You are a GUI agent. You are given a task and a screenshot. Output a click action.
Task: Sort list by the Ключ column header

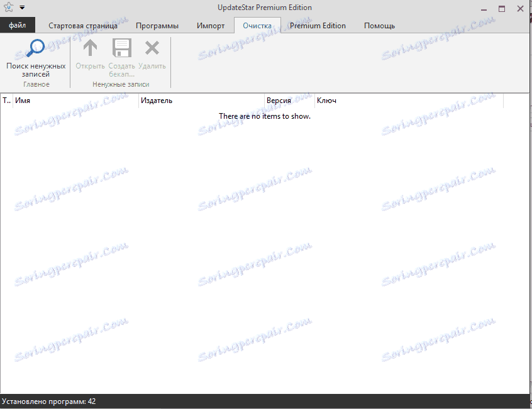pyautogui.click(x=409, y=101)
